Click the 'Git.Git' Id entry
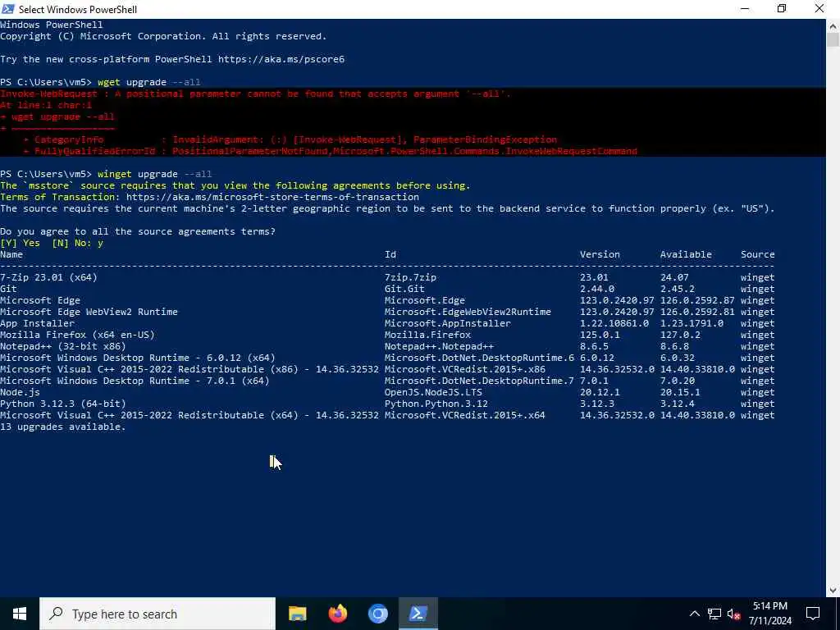The height and width of the screenshot is (630, 840). (404, 289)
